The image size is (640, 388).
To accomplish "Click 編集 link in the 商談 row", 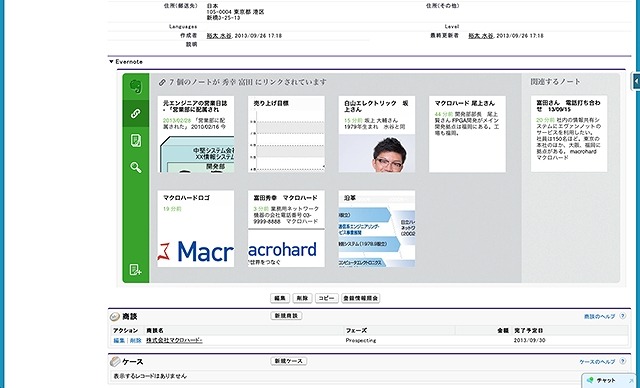I will click(119, 340).
